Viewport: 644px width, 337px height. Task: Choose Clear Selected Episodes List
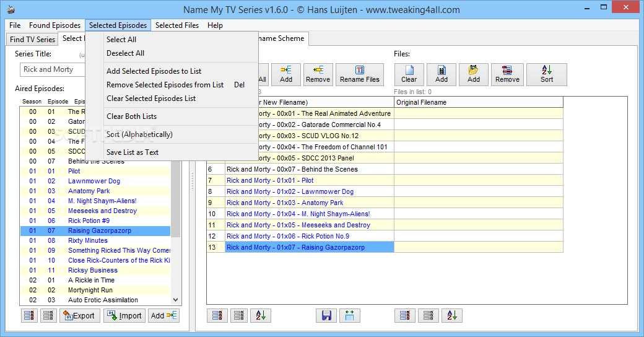[x=172, y=98]
